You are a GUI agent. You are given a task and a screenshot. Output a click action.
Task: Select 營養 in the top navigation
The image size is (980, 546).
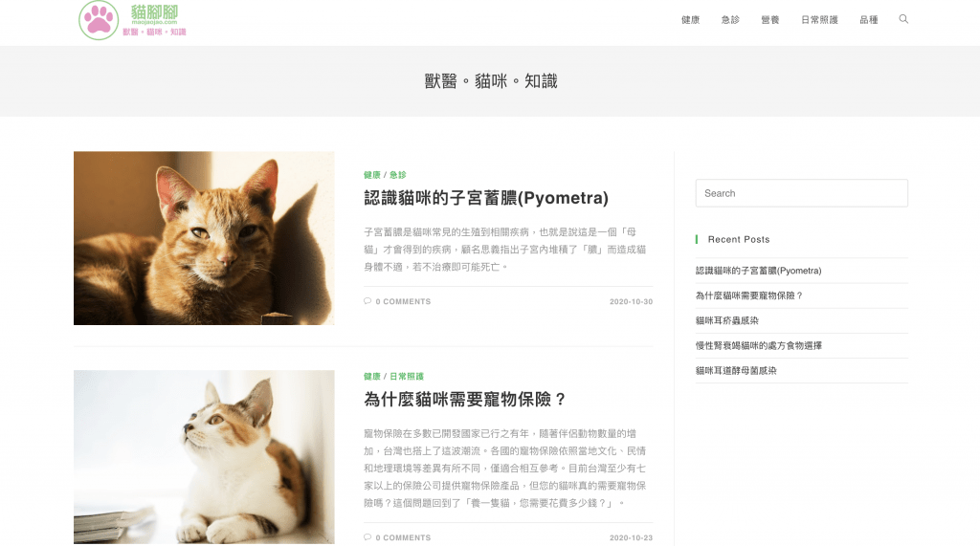coord(770,20)
